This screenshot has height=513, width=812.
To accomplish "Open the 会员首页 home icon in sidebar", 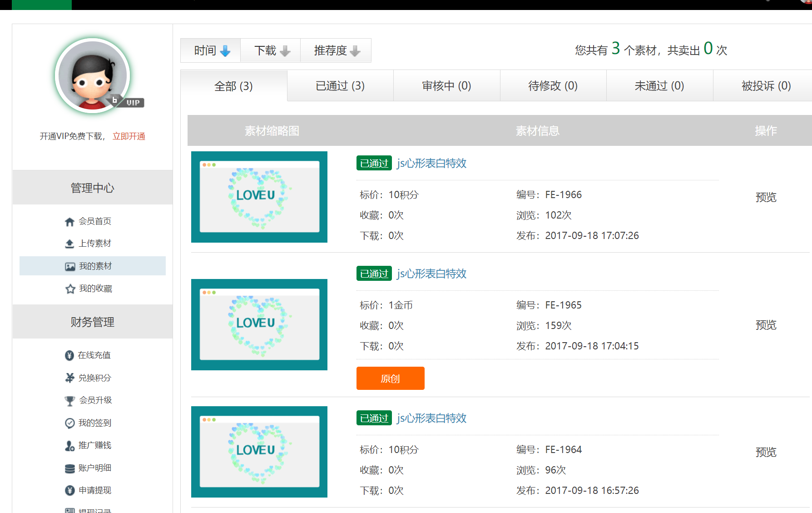I will 69,221.
